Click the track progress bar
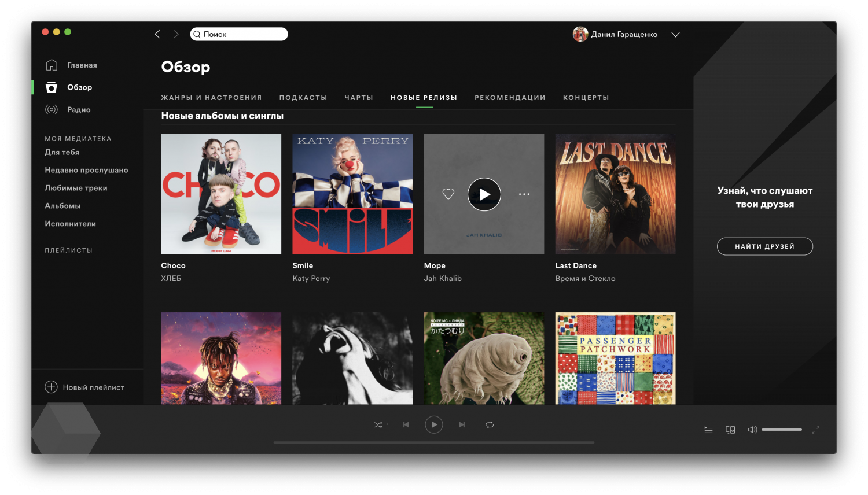 434,442
